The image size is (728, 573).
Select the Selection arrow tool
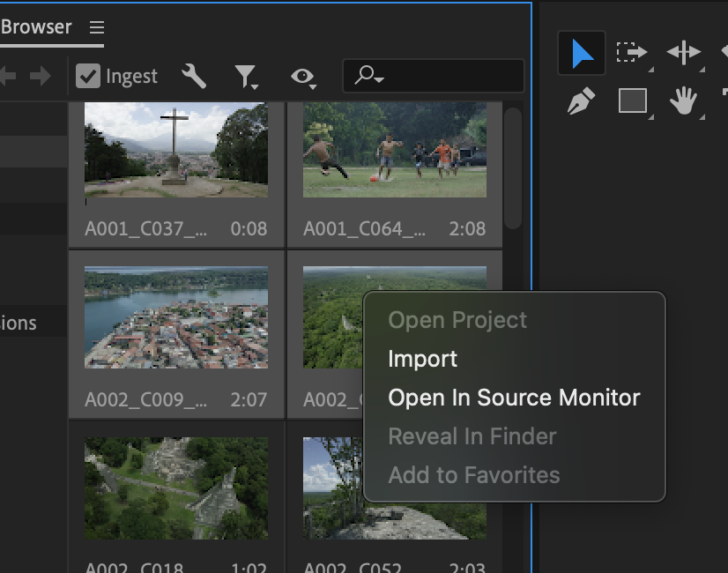(582, 53)
